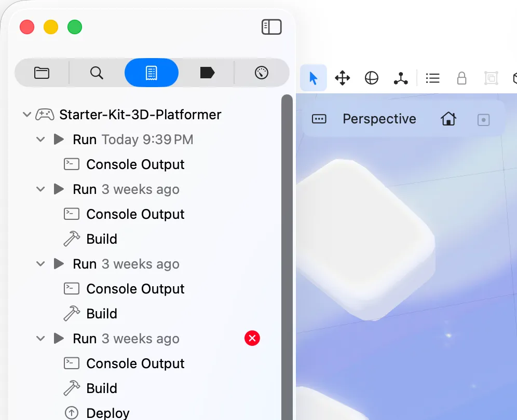Select the Report navigator tab

pyautogui.click(x=152, y=73)
